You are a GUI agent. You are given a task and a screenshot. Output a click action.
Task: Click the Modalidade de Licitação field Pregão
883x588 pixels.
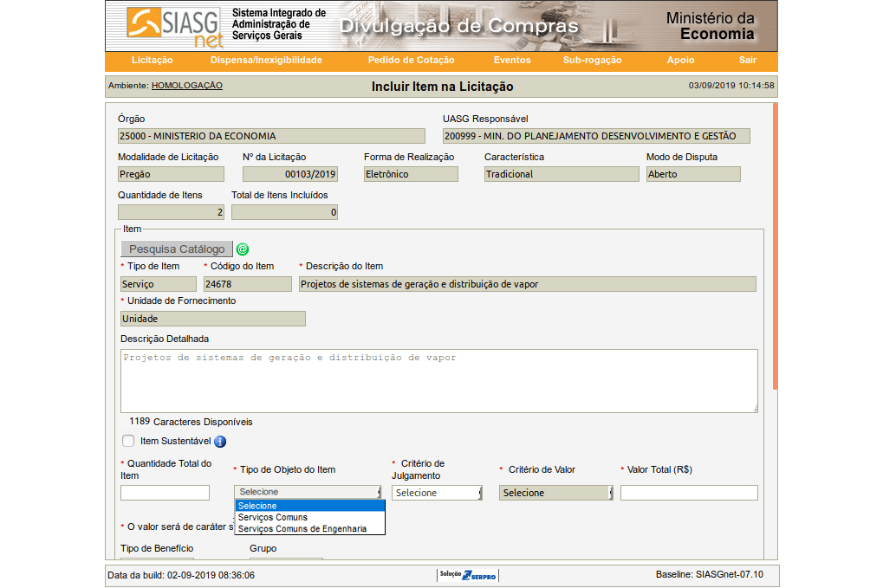tap(172, 174)
